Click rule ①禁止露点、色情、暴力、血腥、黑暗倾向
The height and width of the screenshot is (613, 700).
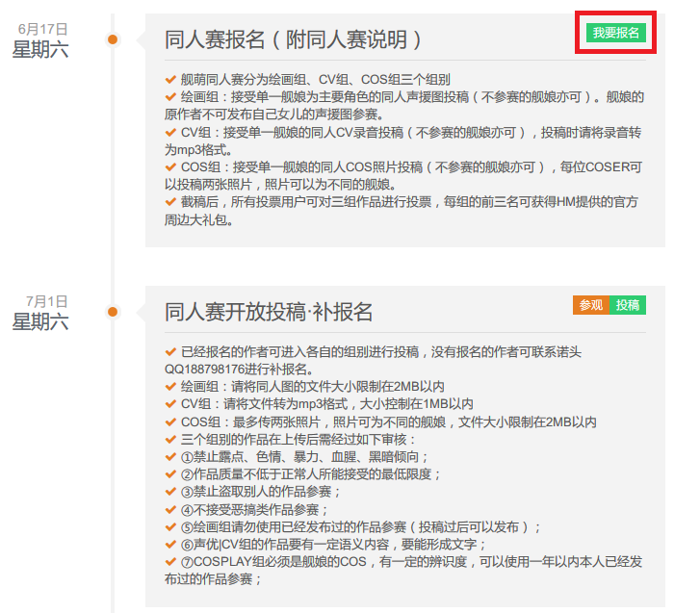304,457
